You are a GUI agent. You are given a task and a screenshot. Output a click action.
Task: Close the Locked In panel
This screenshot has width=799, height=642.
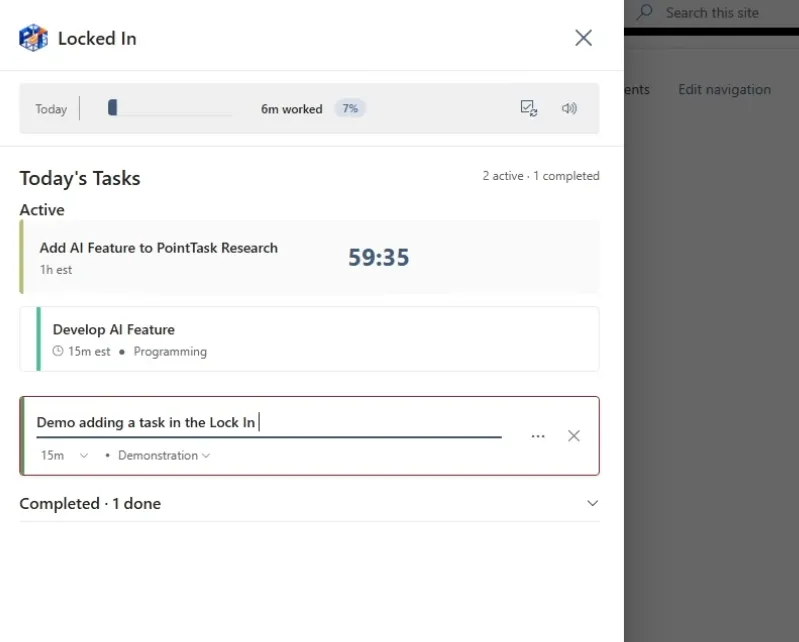[x=583, y=38]
